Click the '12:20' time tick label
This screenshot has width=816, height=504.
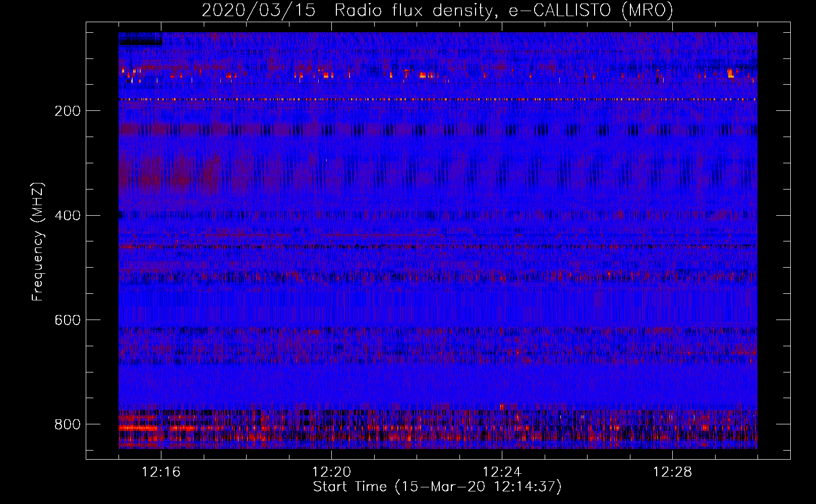click(331, 472)
